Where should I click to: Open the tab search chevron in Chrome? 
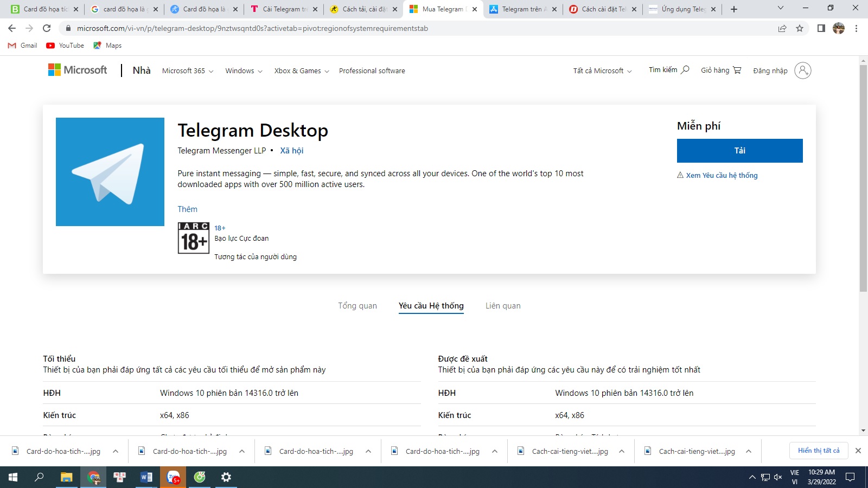781,8
